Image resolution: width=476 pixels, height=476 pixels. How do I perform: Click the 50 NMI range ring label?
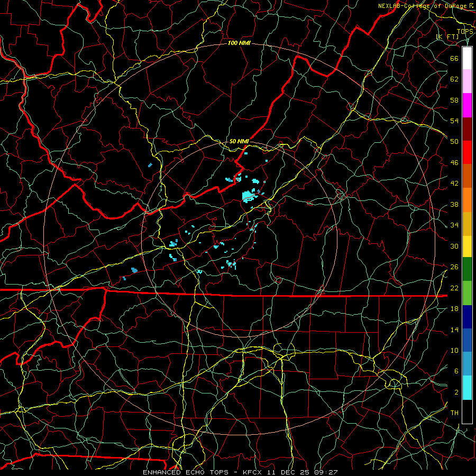(x=239, y=141)
